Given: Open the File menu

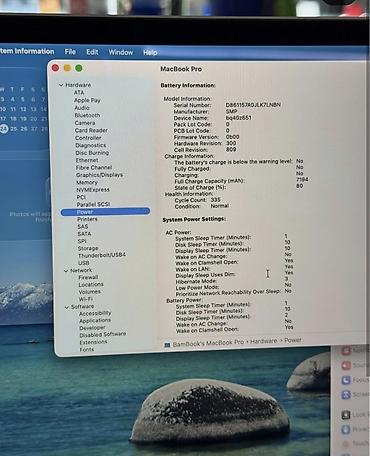Looking at the screenshot, I should pyautogui.click(x=70, y=52).
